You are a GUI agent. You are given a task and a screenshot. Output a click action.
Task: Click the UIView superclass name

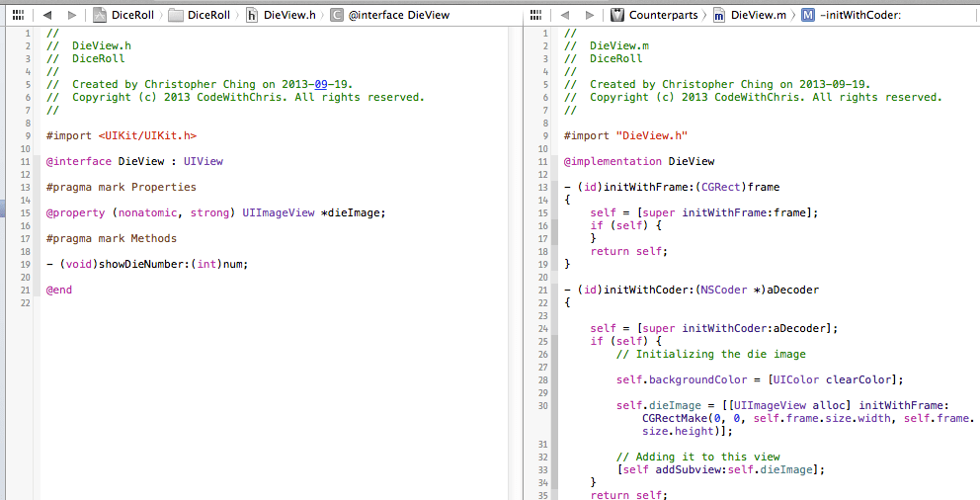pyautogui.click(x=204, y=161)
